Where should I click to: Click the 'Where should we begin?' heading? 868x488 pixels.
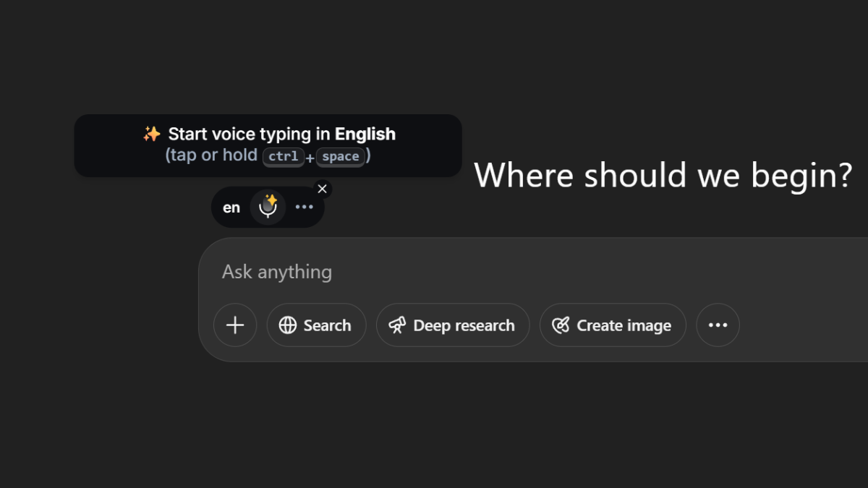(x=663, y=175)
